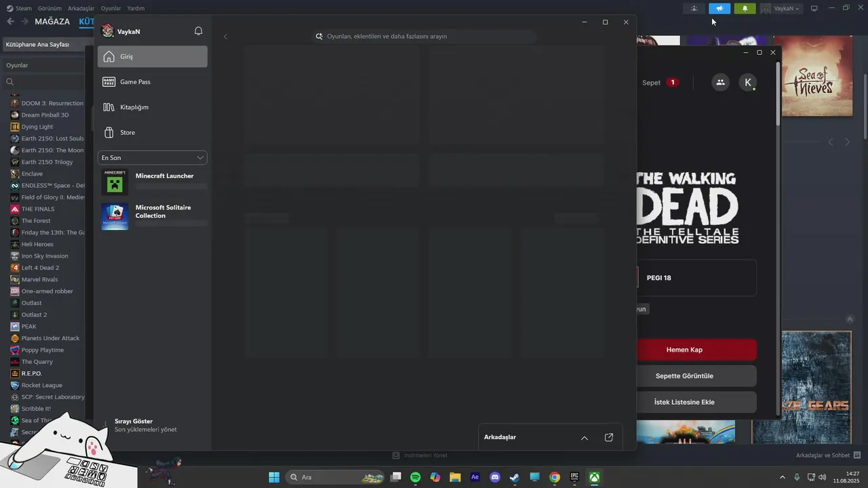The image size is (868, 488).
Task: Open the Sepet cart in Epic
Action: coord(660,83)
